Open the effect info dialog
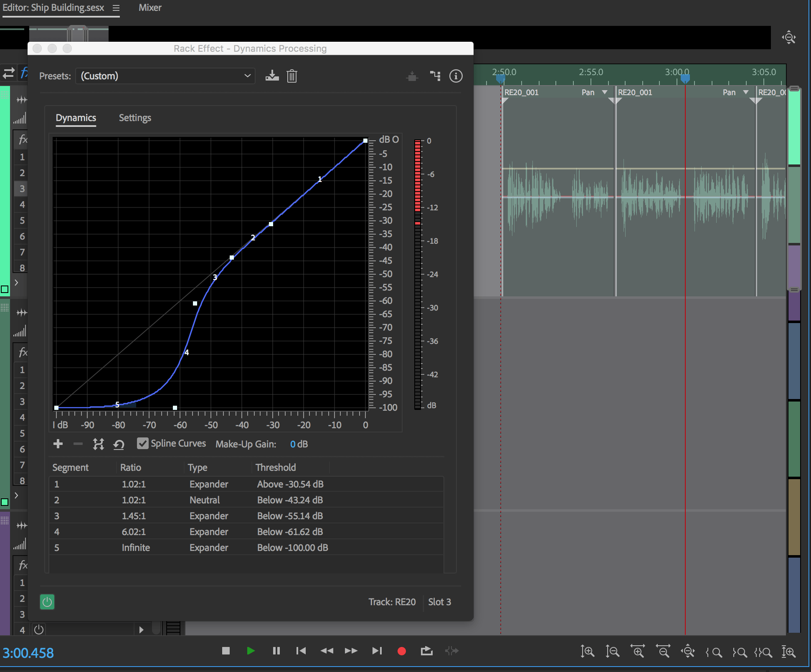 [456, 76]
